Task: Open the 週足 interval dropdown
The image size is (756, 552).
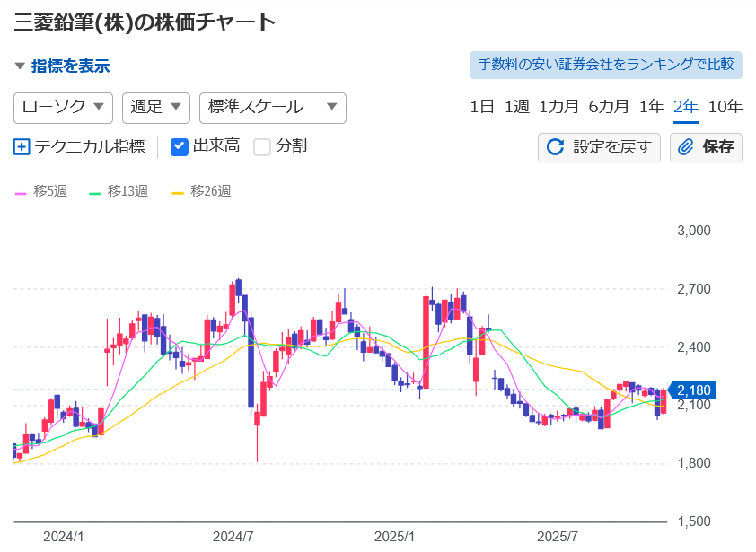Action: (155, 107)
